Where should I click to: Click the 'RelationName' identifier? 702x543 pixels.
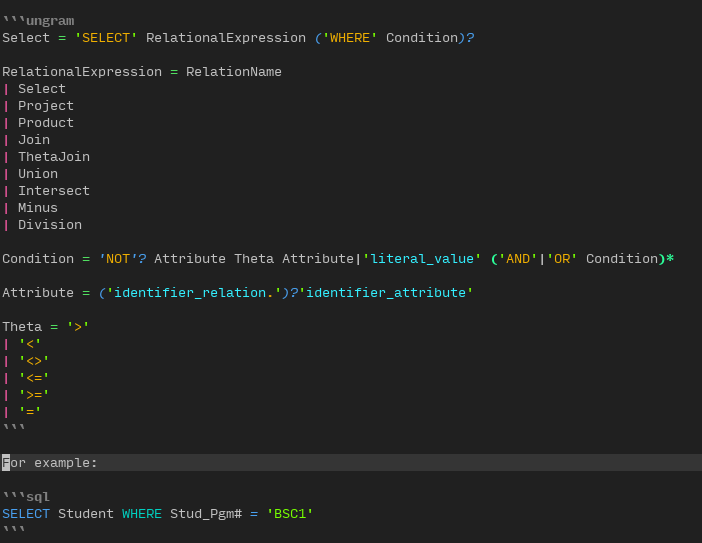234,72
